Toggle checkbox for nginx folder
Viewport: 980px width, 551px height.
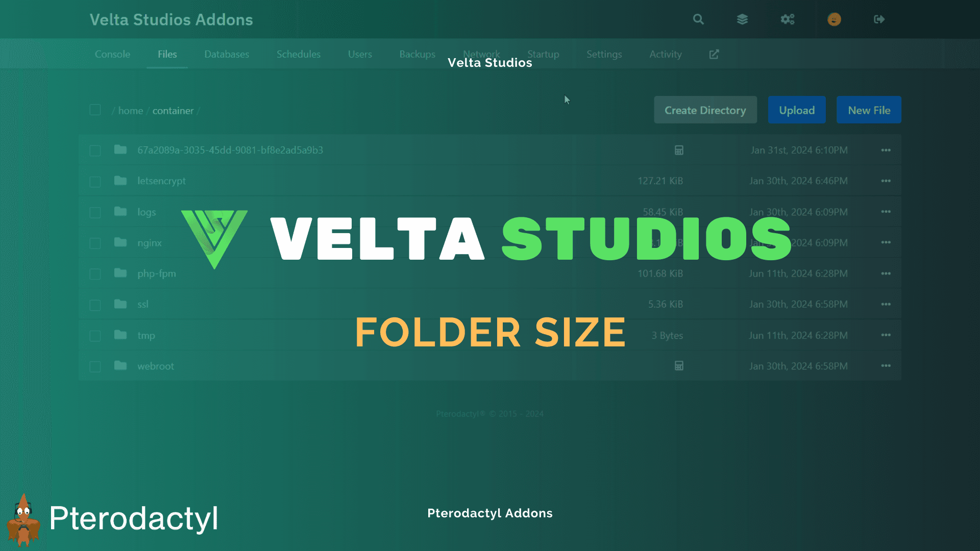94,242
